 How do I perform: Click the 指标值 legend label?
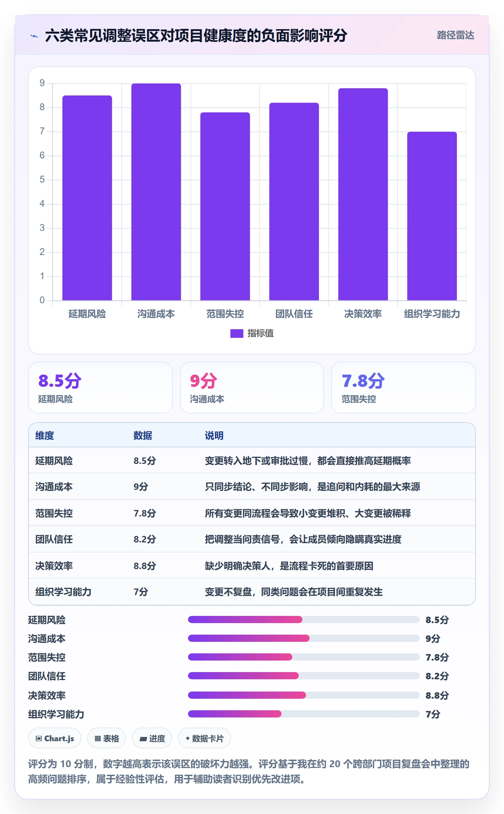click(260, 334)
